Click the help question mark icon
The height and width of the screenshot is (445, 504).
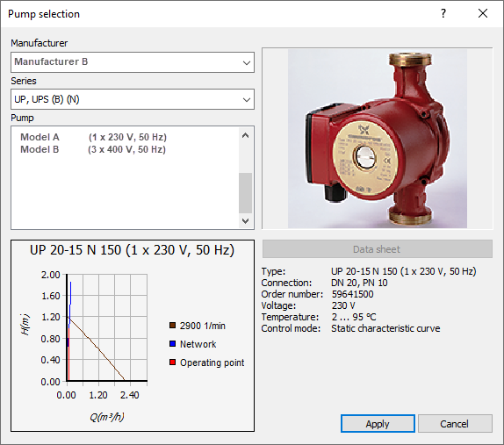443,13
